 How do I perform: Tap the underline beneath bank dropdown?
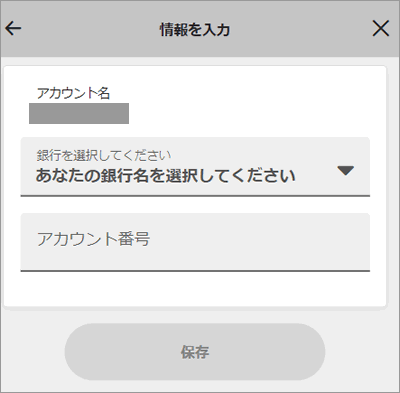pyautogui.click(x=195, y=196)
